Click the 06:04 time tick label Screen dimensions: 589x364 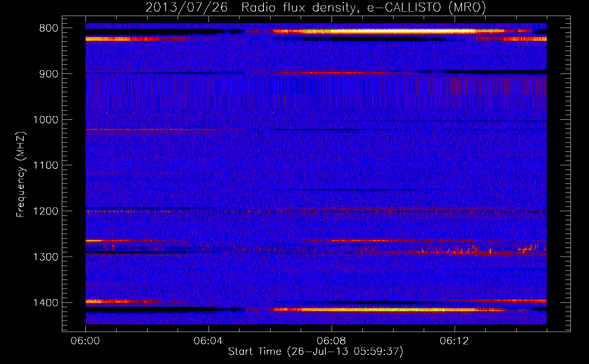click(x=208, y=341)
